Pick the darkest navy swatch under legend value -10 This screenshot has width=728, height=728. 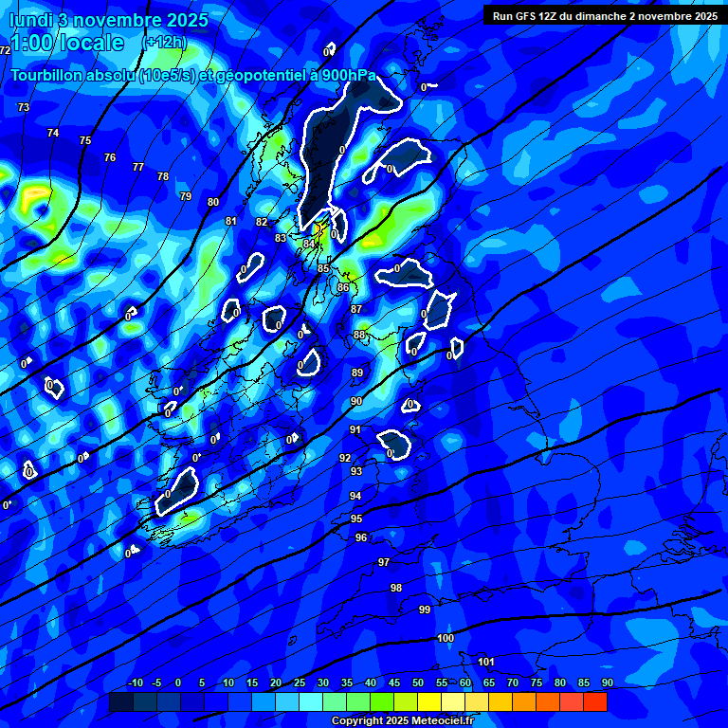click(121, 702)
